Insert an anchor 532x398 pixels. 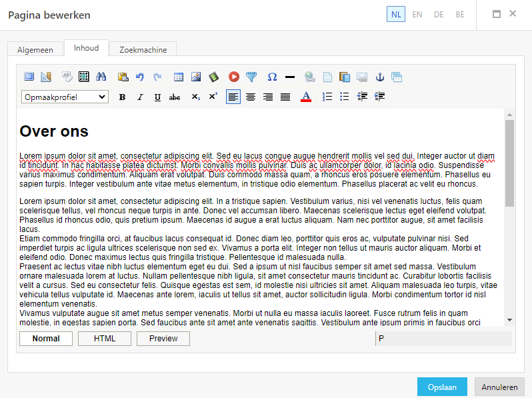coord(379,77)
